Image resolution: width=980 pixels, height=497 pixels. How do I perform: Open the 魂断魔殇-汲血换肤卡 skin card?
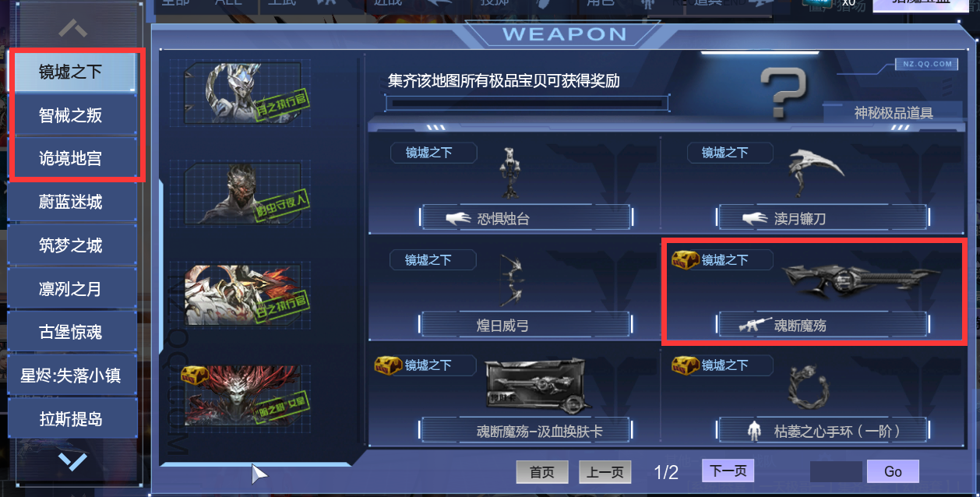[x=535, y=386]
